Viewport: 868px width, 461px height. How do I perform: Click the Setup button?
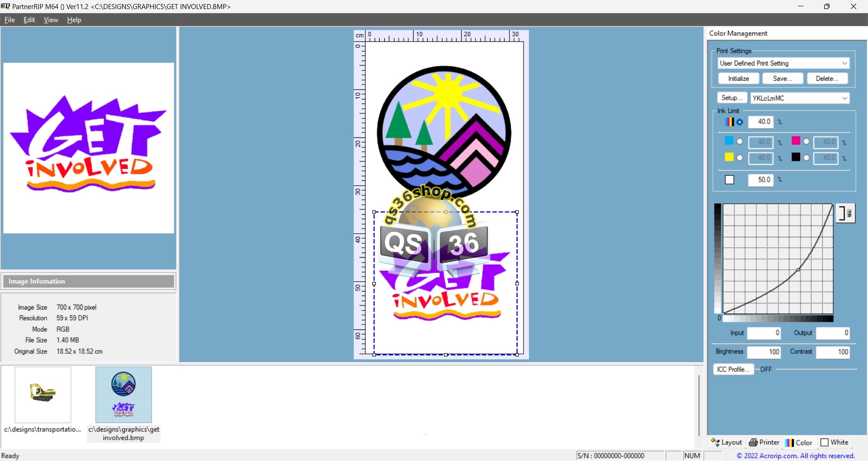click(x=731, y=98)
